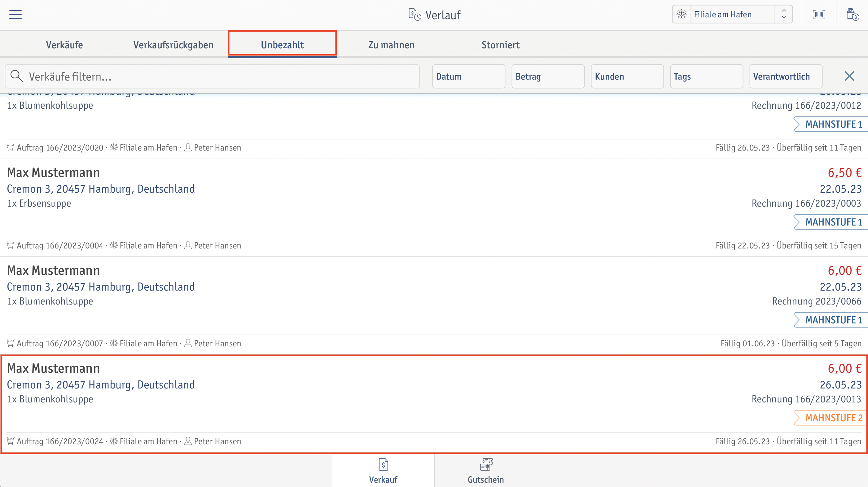This screenshot has width=868, height=487.
Task: Click Fällig 01.06.23 overdue since 5 Tagen text
Action: click(791, 344)
